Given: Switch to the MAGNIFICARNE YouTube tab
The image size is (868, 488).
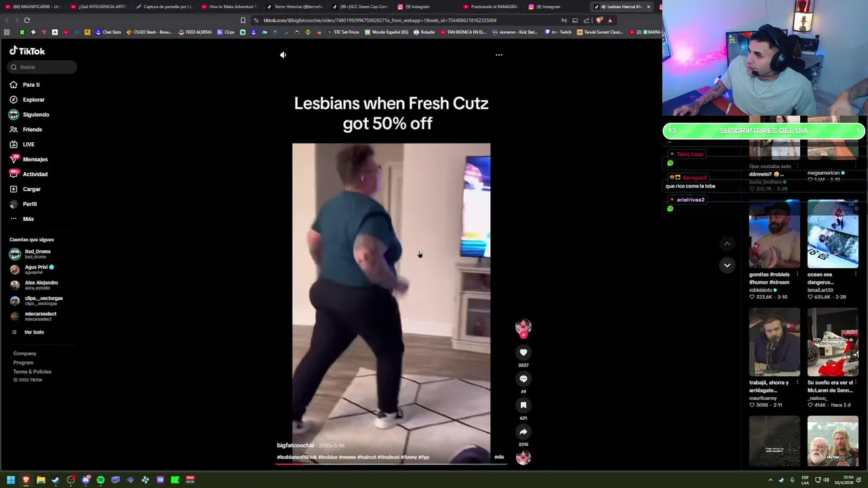Looking at the screenshot, I should 34,7.
